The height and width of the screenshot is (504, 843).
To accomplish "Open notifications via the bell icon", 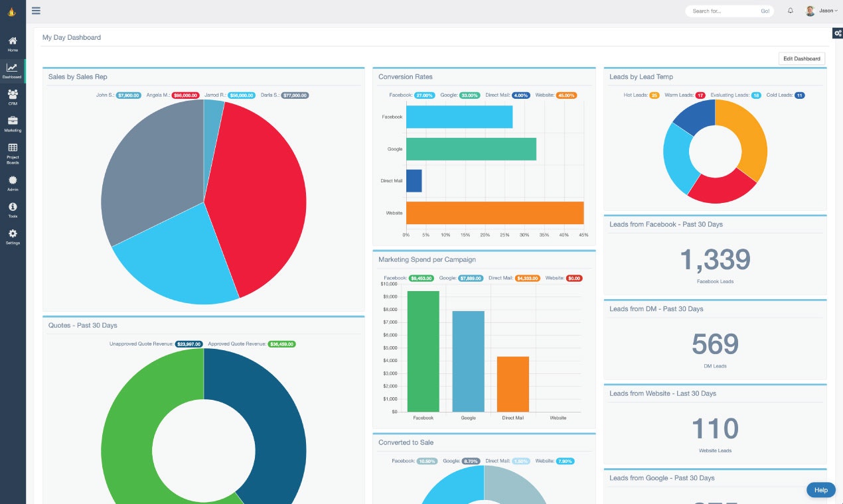I will pyautogui.click(x=791, y=11).
